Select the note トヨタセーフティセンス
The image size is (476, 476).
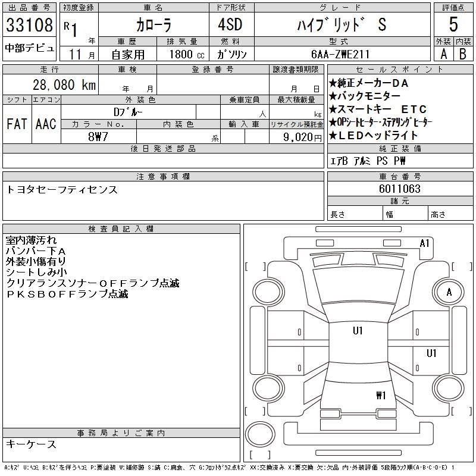point(62,190)
